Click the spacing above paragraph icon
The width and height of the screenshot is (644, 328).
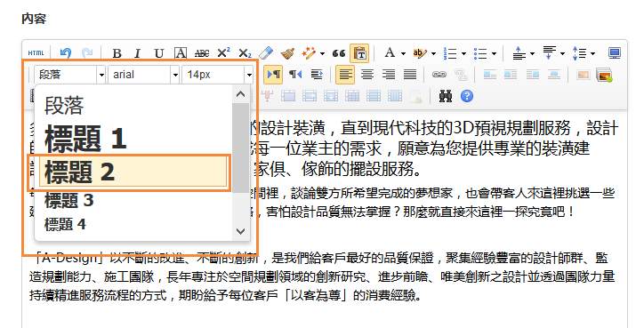point(519,53)
